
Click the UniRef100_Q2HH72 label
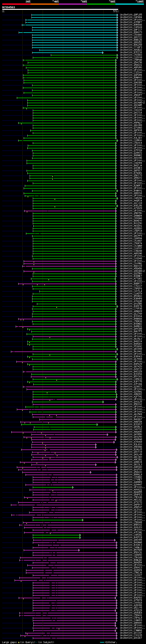click(x=131, y=153)
